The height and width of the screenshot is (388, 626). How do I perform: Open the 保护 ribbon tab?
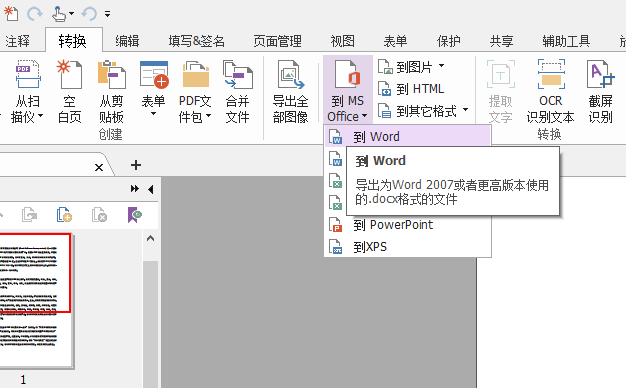(448, 41)
